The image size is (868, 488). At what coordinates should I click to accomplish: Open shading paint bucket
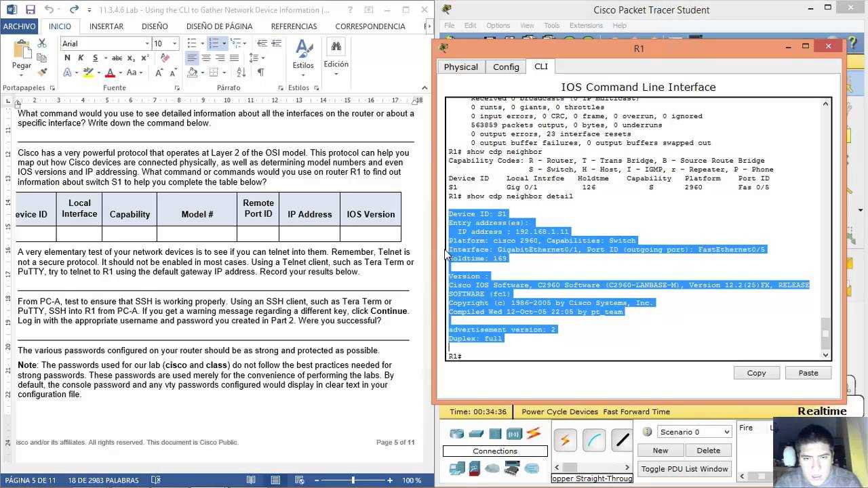pyautogui.click(x=192, y=73)
